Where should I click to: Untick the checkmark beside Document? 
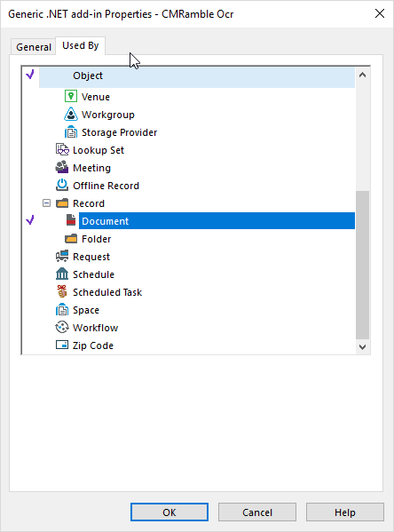[x=30, y=220]
